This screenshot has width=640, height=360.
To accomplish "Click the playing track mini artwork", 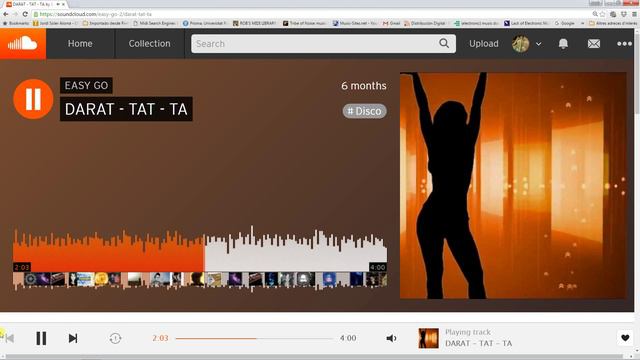I will pyautogui.click(x=429, y=338).
